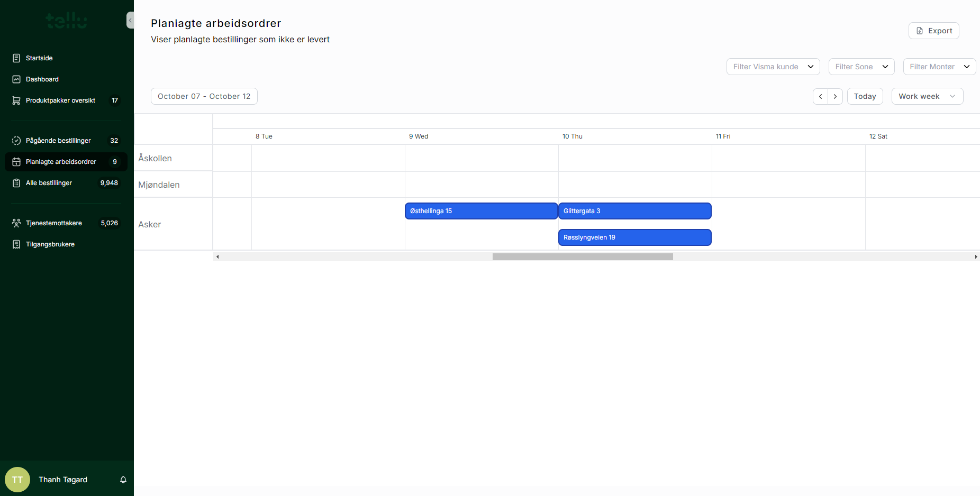Click the Tilgangsbrukere icon
This screenshot has height=496, width=980.
coord(16,244)
